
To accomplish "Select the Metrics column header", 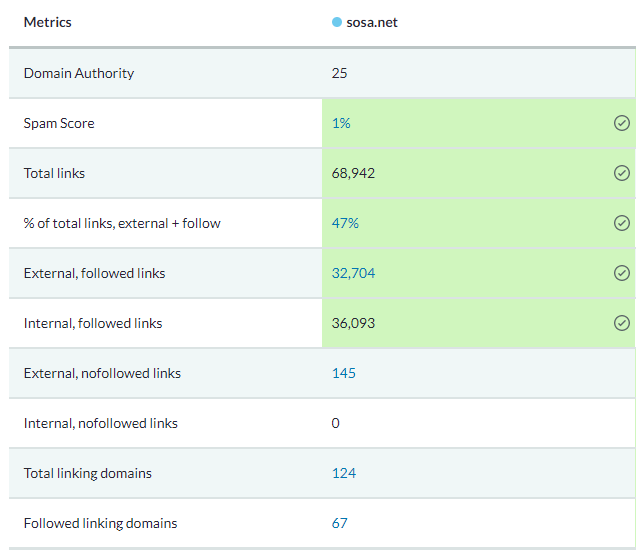I will (47, 22).
